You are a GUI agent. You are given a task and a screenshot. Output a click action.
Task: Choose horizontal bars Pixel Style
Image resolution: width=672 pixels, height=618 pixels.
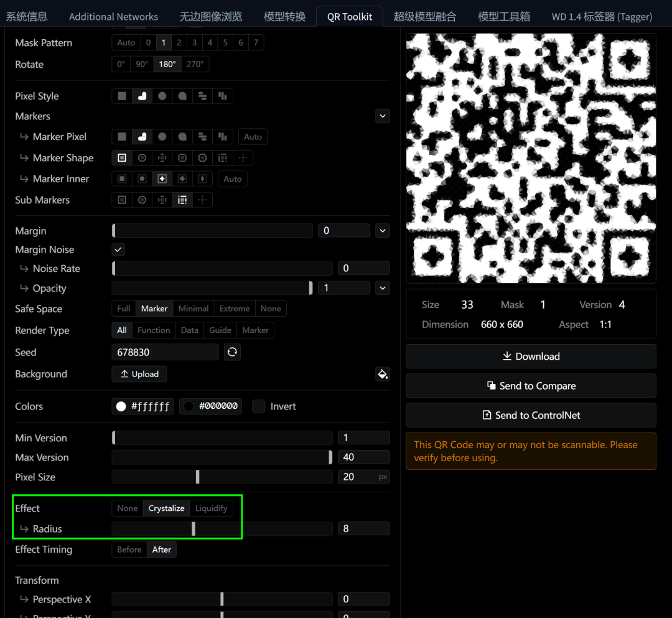(202, 96)
